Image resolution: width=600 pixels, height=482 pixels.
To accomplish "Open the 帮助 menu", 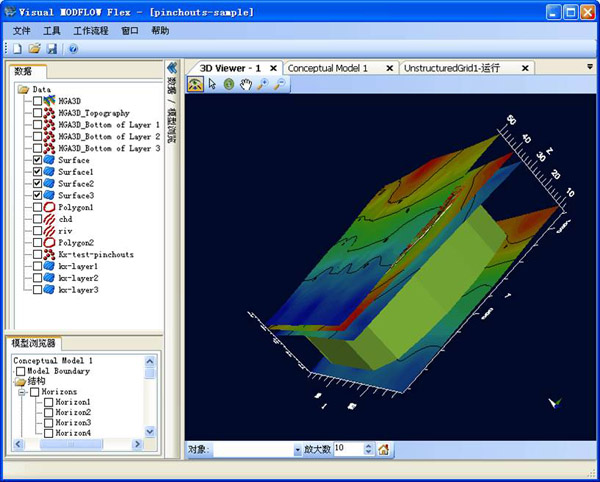I will click(x=160, y=31).
